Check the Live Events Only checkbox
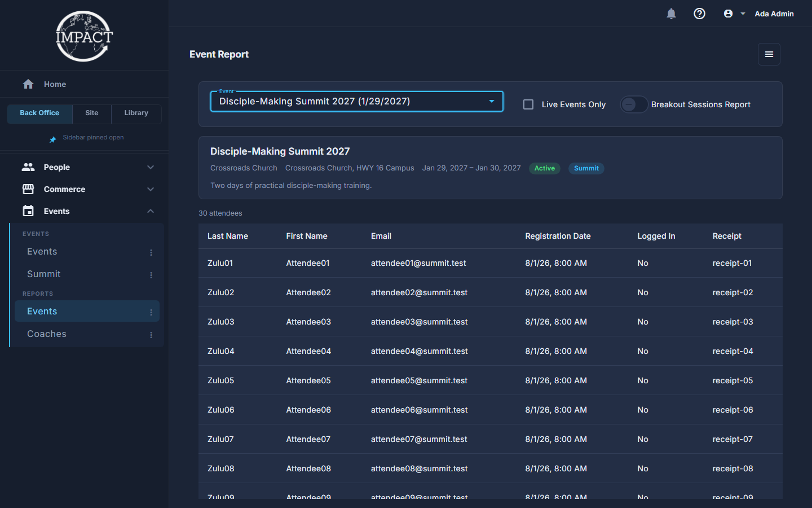 (x=528, y=104)
